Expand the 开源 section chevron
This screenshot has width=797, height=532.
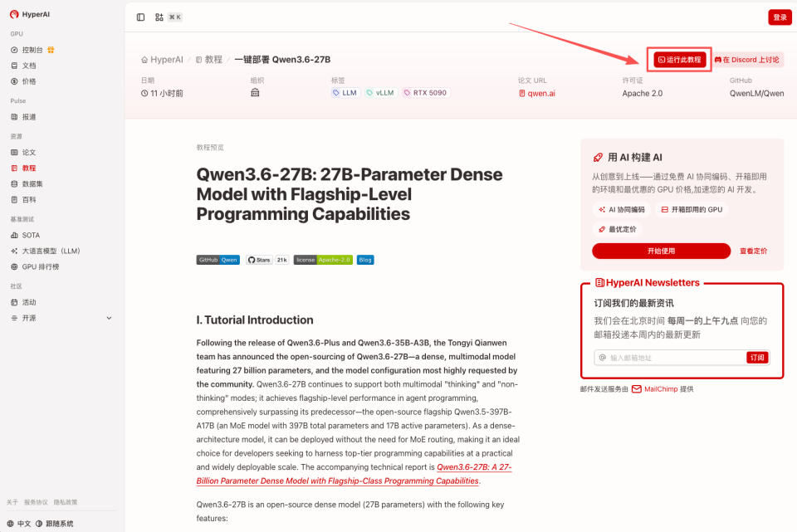coord(109,318)
